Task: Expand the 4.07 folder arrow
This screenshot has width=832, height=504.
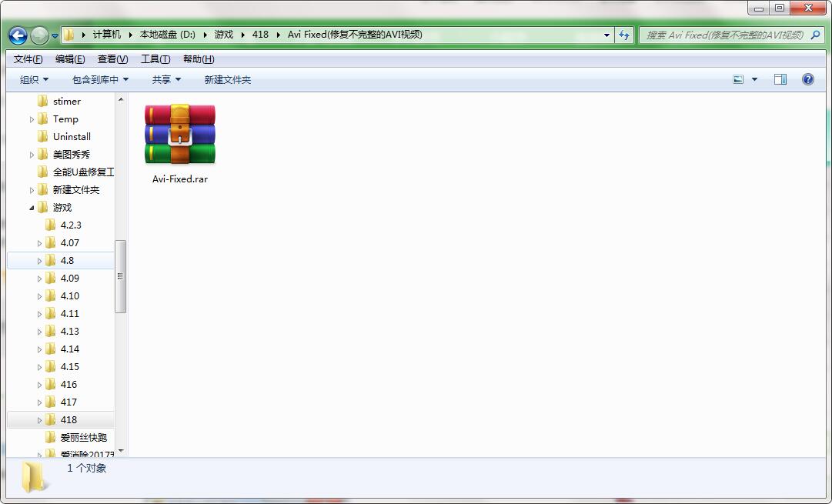Action: pos(39,243)
